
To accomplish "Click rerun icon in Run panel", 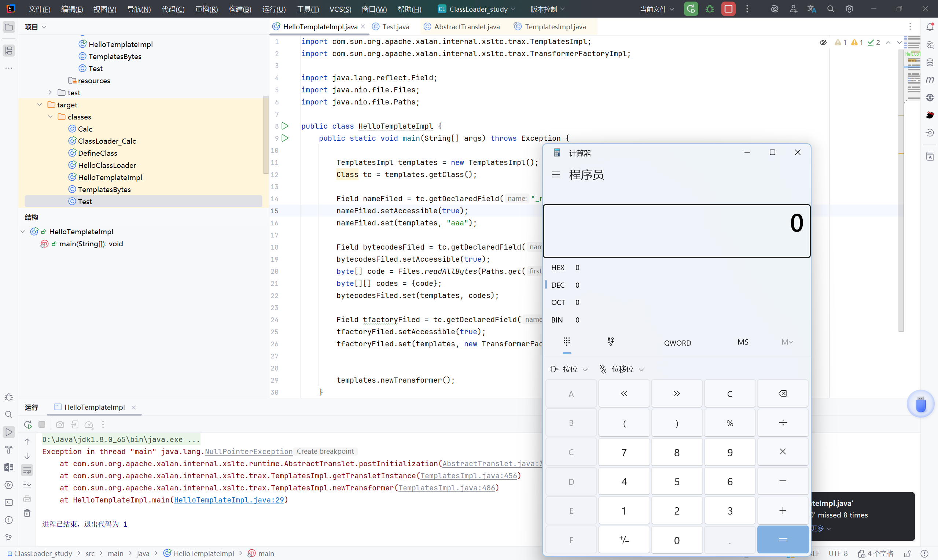I will coord(27,424).
